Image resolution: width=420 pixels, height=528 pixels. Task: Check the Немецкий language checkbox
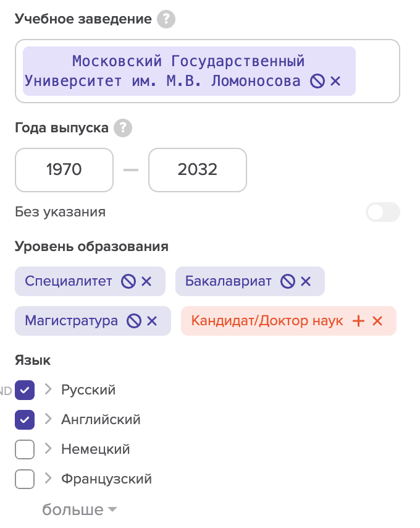point(25,449)
